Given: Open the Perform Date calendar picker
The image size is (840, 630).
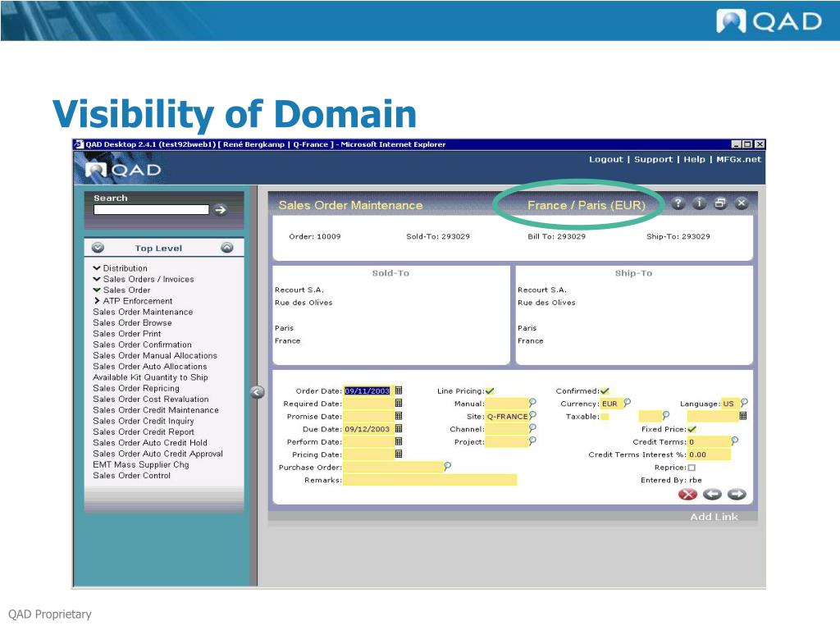Looking at the screenshot, I should pos(399,441).
